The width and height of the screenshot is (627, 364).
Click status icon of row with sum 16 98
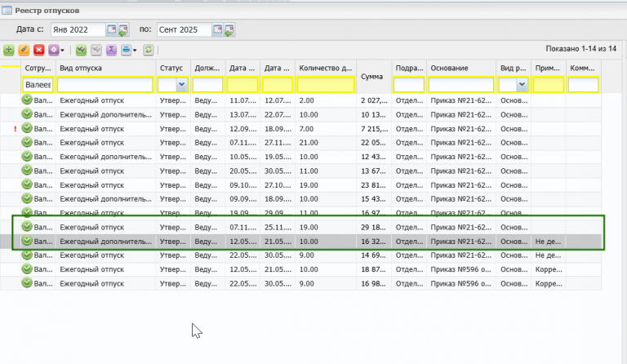27,283
